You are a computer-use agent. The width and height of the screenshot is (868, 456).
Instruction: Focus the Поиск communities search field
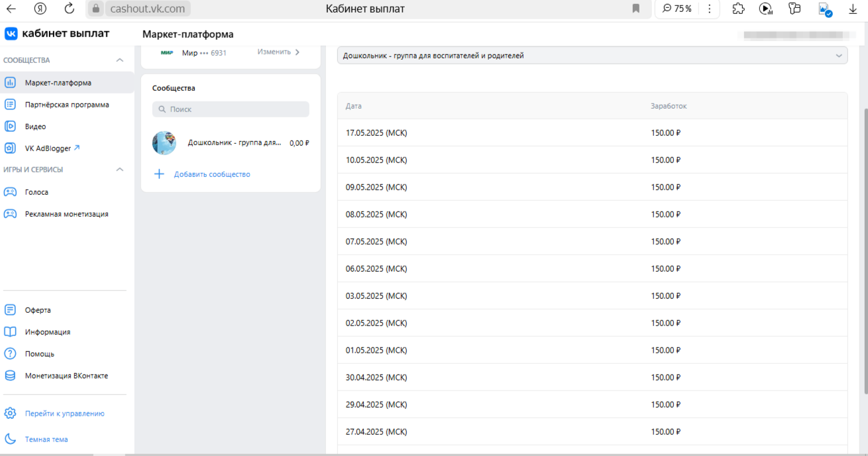pyautogui.click(x=231, y=109)
